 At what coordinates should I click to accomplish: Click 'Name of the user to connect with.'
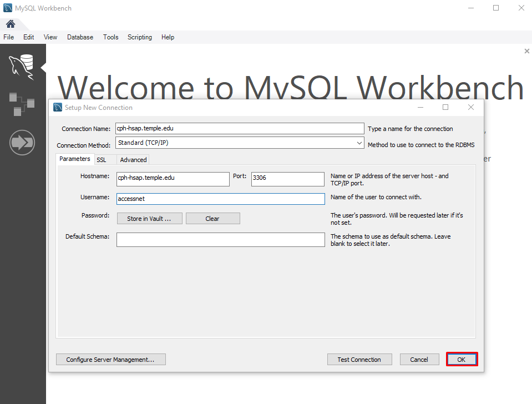(x=376, y=197)
